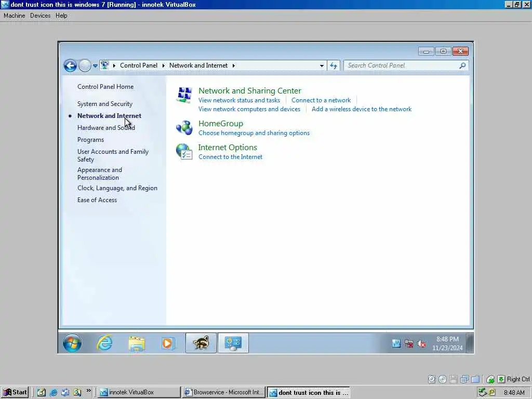
Task: Click Connect to a network
Action: (x=321, y=100)
